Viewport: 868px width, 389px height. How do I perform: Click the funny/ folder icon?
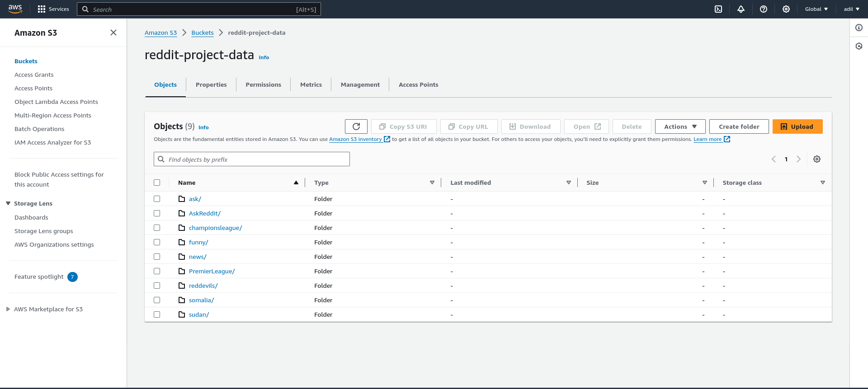click(x=182, y=242)
